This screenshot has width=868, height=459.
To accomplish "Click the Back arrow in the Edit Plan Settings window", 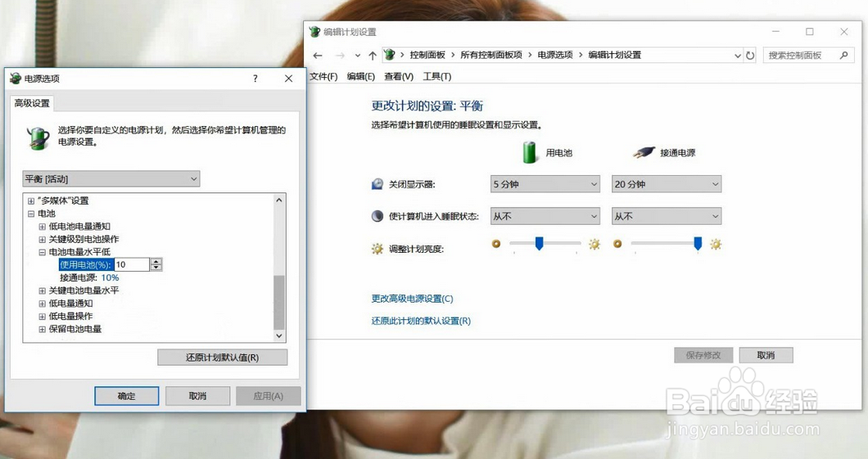I will click(x=317, y=56).
